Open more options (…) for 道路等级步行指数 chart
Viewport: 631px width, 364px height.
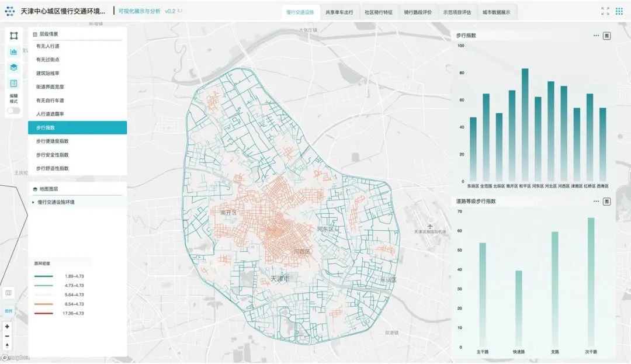pos(596,201)
